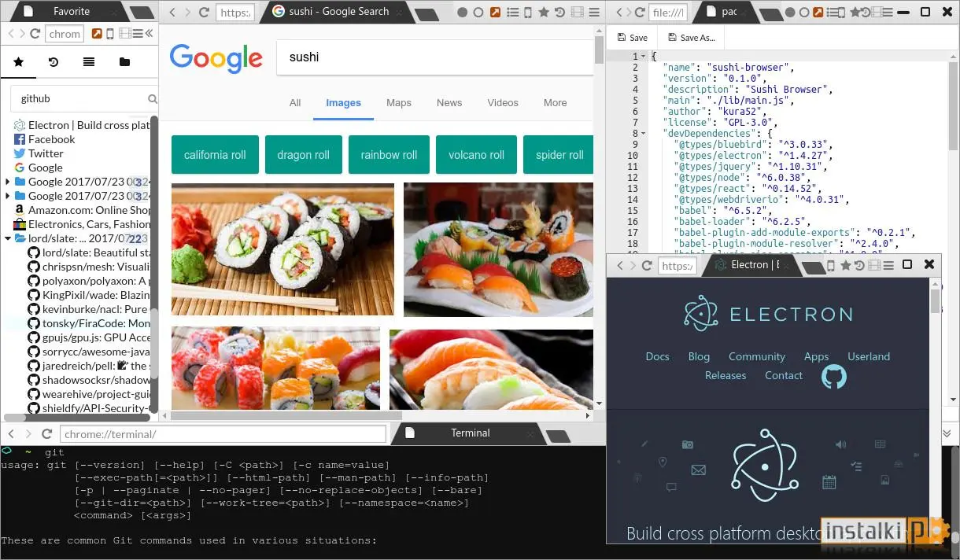This screenshot has height=560, width=960.
Task: Switch Google results to News
Action: point(449,103)
